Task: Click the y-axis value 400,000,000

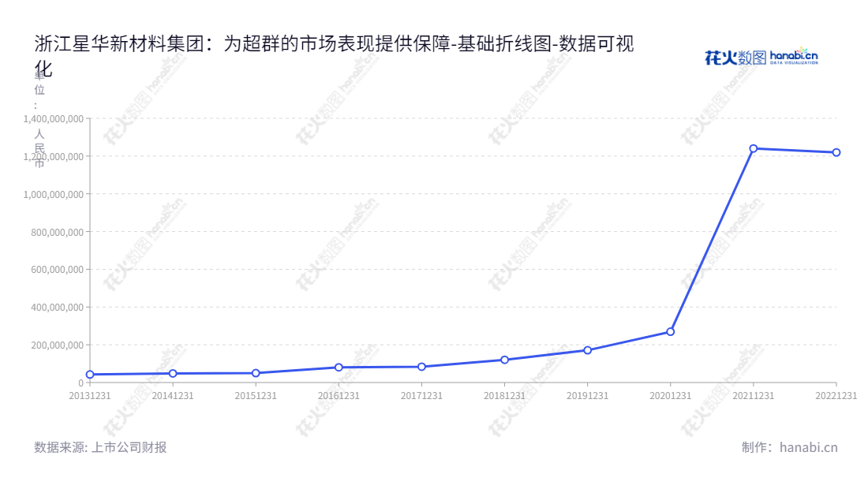Action: tap(58, 307)
